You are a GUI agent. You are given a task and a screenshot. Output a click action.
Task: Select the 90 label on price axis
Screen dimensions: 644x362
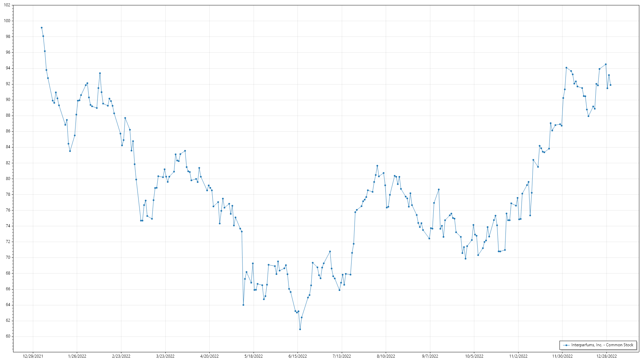(8, 100)
